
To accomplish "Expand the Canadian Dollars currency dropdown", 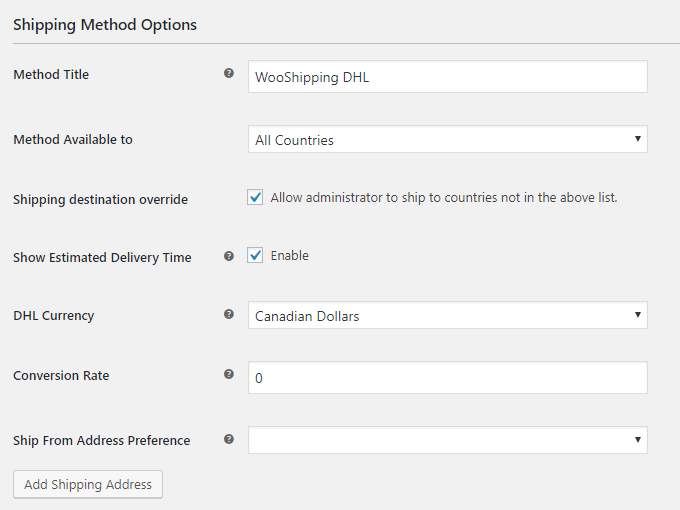I will pos(447,316).
